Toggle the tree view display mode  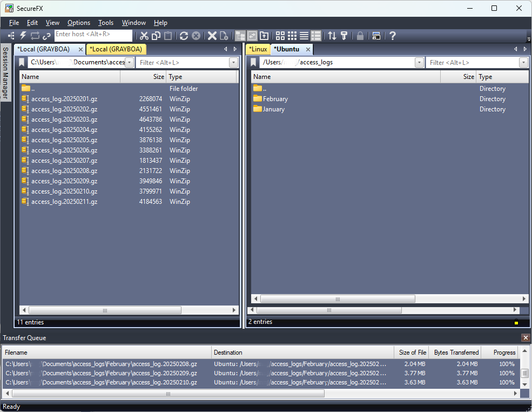[240, 36]
